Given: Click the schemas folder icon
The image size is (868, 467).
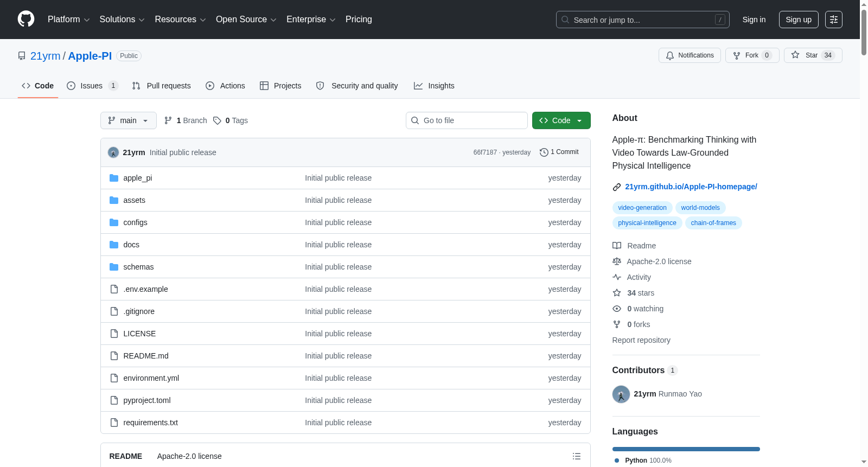Looking at the screenshot, I should [x=114, y=267].
